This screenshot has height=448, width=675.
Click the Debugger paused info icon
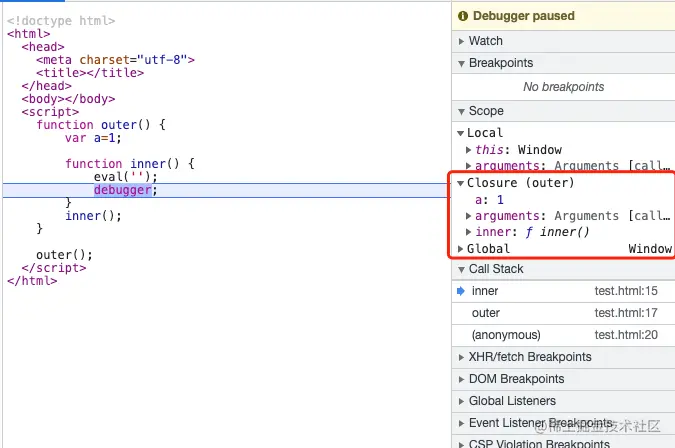point(463,16)
